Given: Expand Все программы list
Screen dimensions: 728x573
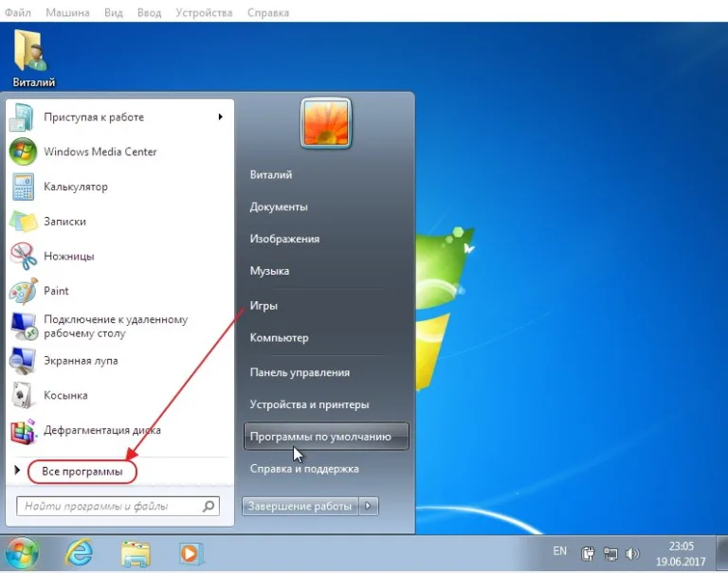Looking at the screenshot, I should click(x=82, y=472).
